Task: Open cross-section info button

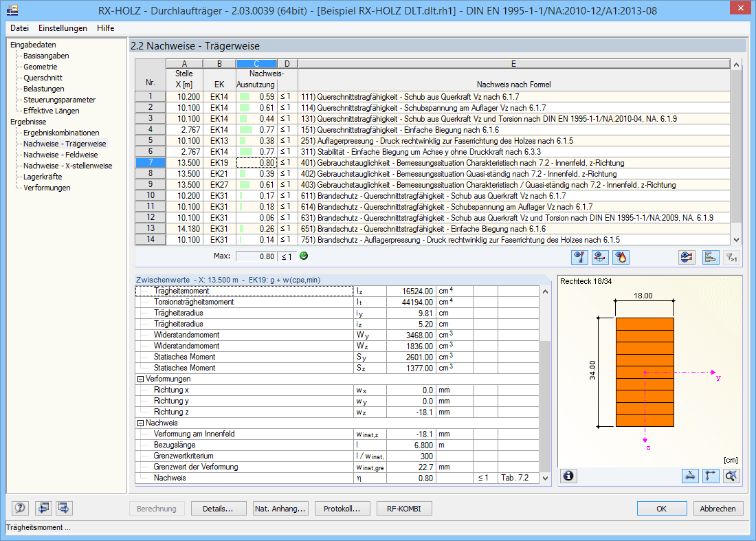Action: click(569, 476)
